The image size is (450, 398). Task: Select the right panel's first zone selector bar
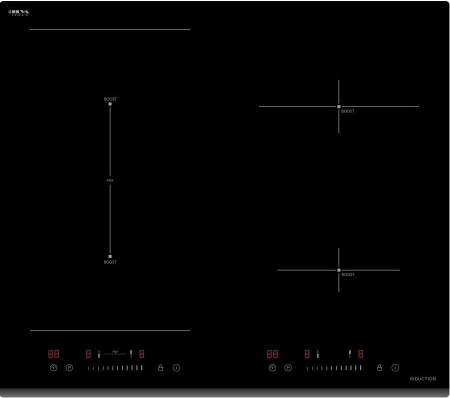(x=318, y=354)
